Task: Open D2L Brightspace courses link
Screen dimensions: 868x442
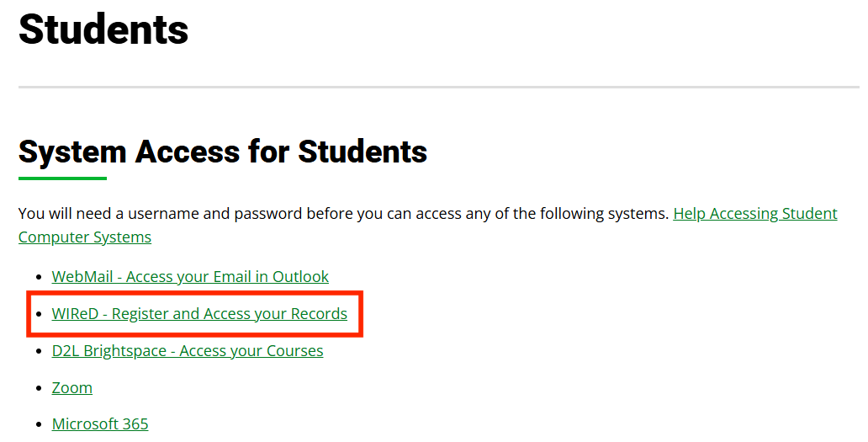Action: (188, 351)
